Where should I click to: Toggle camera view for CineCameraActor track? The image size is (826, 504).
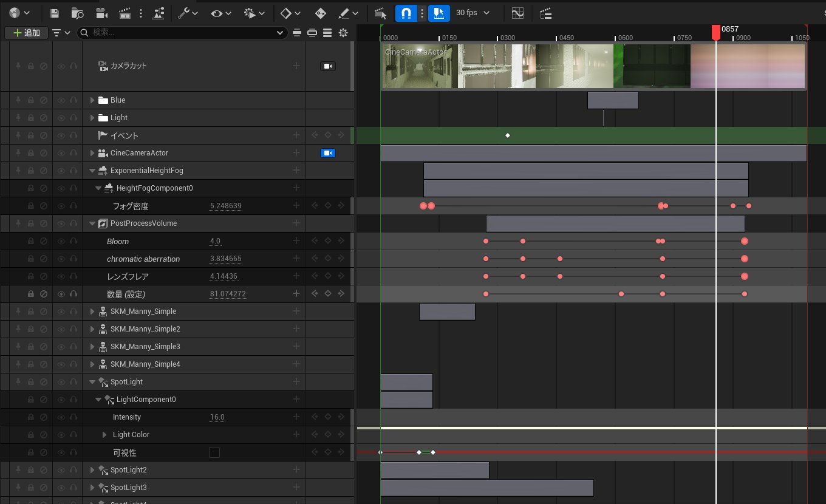pos(328,153)
